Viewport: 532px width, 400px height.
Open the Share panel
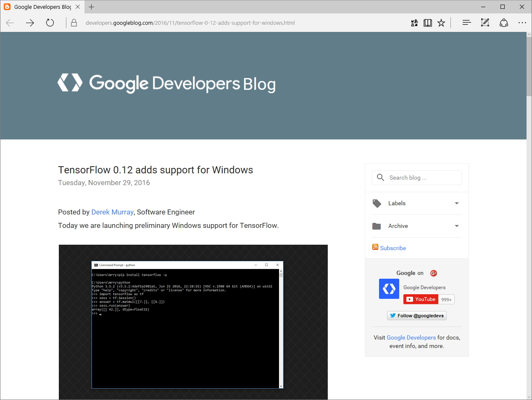pyautogui.click(x=504, y=23)
